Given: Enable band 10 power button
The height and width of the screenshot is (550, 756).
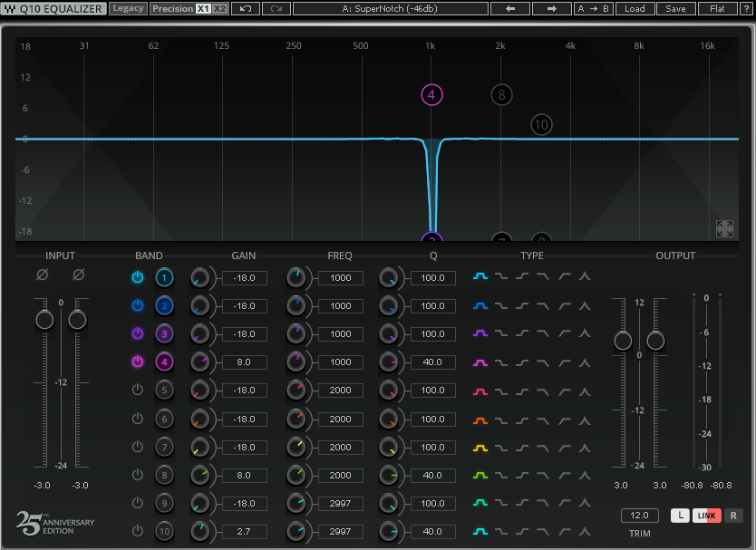Looking at the screenshot, I should point(138,531).
